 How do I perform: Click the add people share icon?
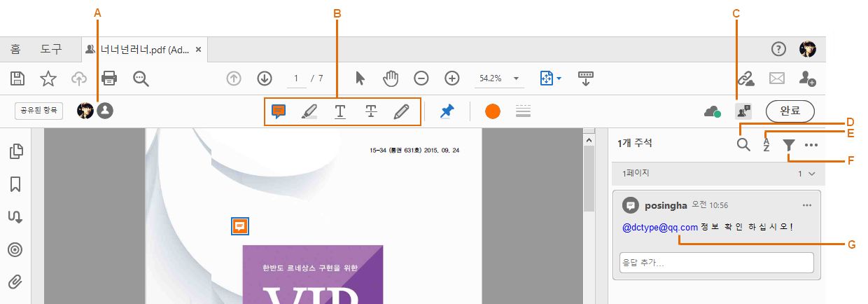point(808,78)
